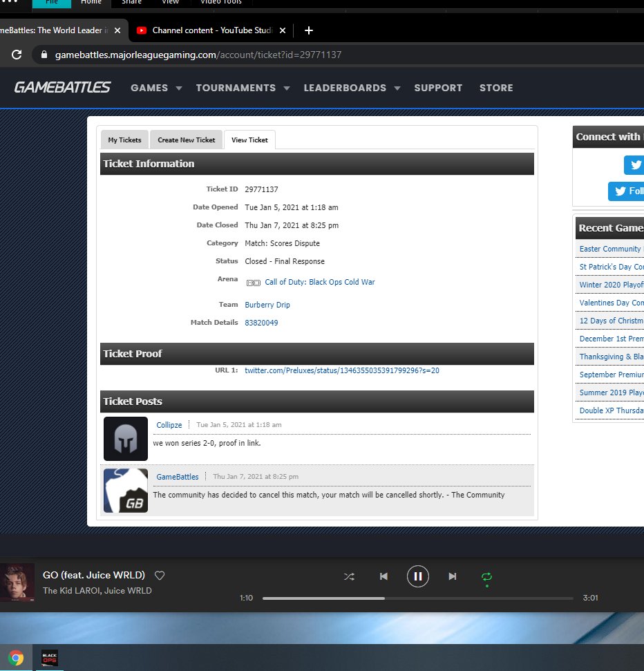
Task: Click the Twitter bird button in the sidebar
Action: point(634,164)
